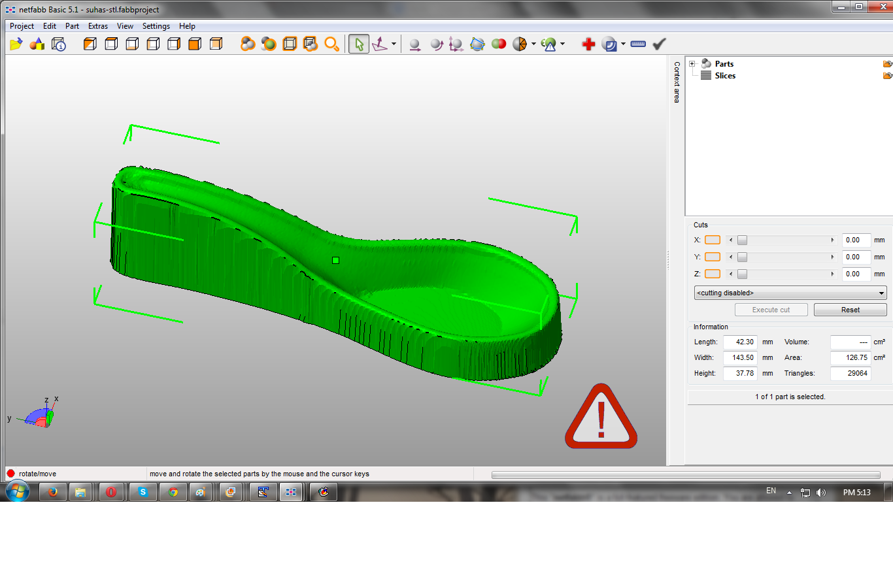Image resolution: width=893 pixels, height=588 pixels.
Task: Click the Z cut slider handle
Action: click(x=742, y=274)
